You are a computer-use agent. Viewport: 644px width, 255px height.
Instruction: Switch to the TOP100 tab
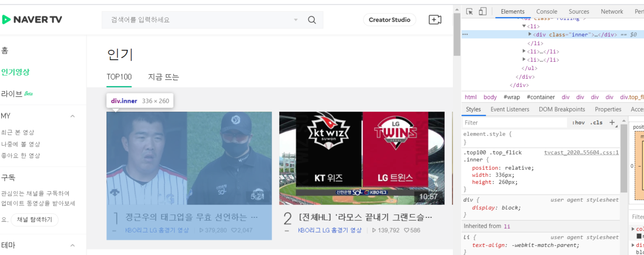click(119, 77)
